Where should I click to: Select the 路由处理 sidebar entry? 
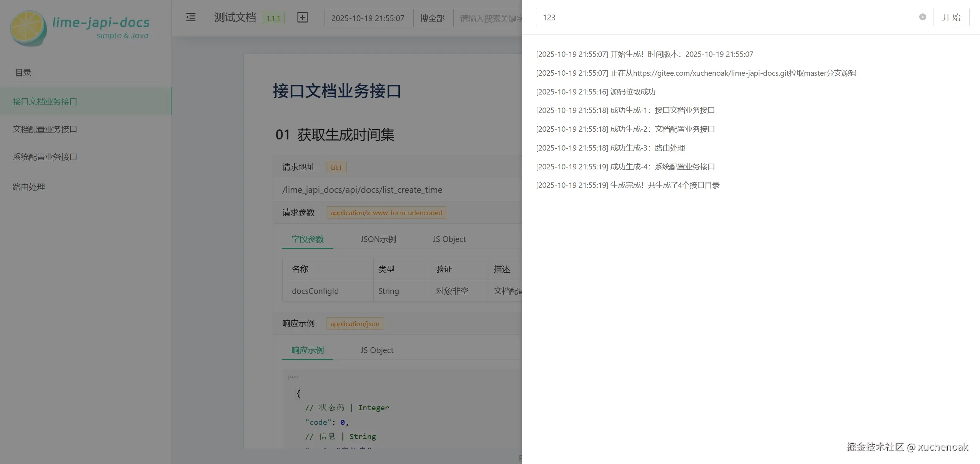tap(29, 187)
